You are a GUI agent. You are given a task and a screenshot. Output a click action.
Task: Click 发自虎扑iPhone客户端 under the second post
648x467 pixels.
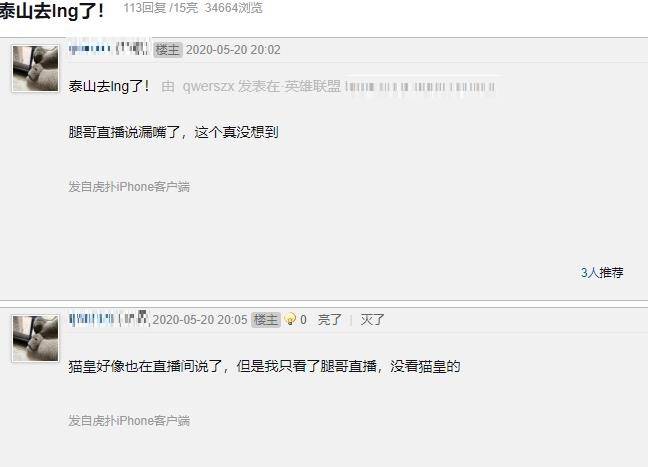click(x=129, y=421)
